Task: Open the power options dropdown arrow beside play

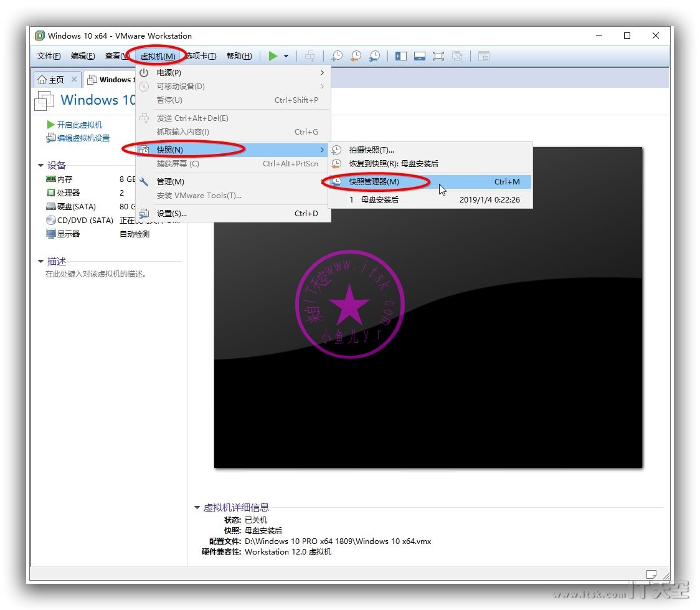Action: [x=286, y=56]
